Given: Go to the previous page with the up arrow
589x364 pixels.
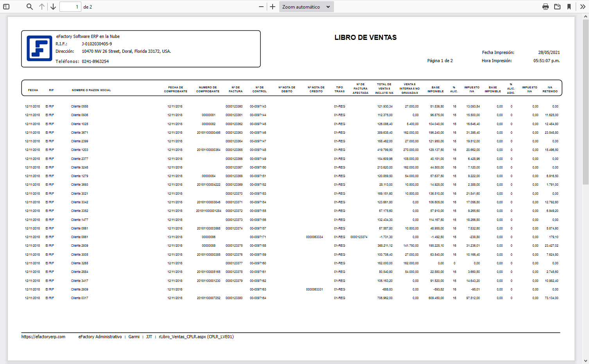Looking at the screenshot, I should [42, 7].
